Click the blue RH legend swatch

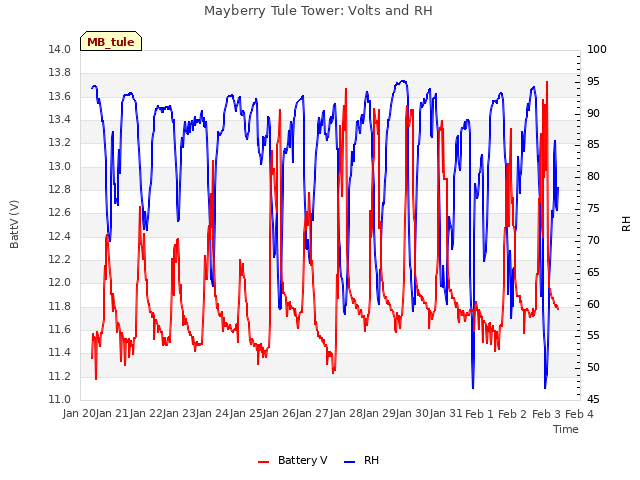[x=350, y=462]
